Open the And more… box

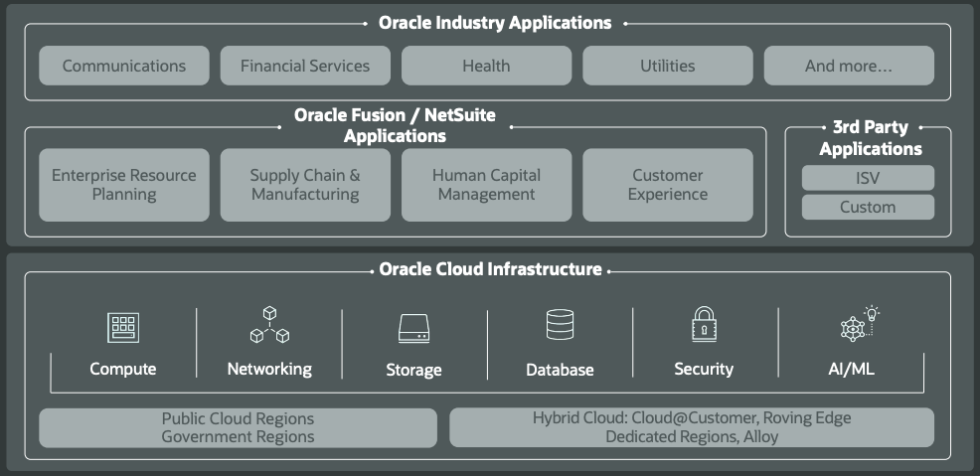(x=849, y=66)
